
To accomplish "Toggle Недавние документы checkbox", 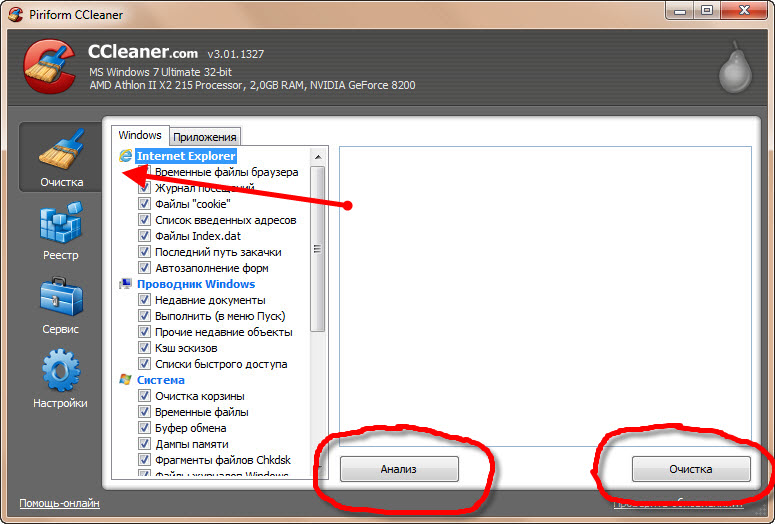I will [x=144, y=300].
